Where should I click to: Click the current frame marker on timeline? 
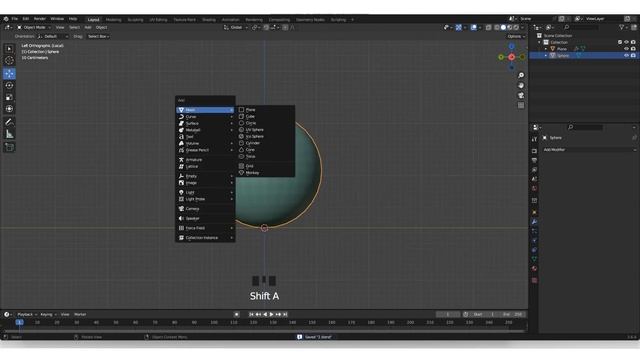click(19, 322)
